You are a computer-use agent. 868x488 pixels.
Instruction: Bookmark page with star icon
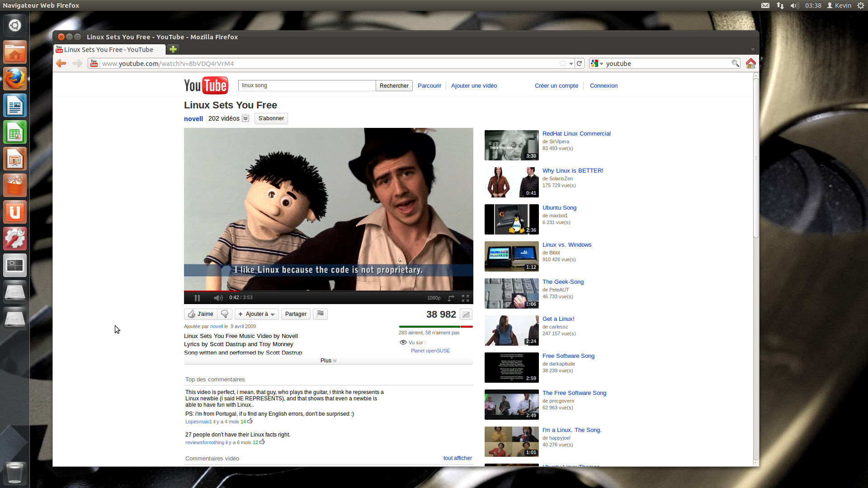pos(562,64)
